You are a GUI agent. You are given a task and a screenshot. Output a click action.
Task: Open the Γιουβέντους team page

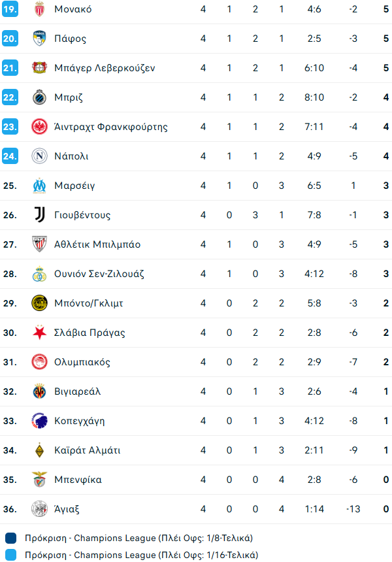coord(83,215)
